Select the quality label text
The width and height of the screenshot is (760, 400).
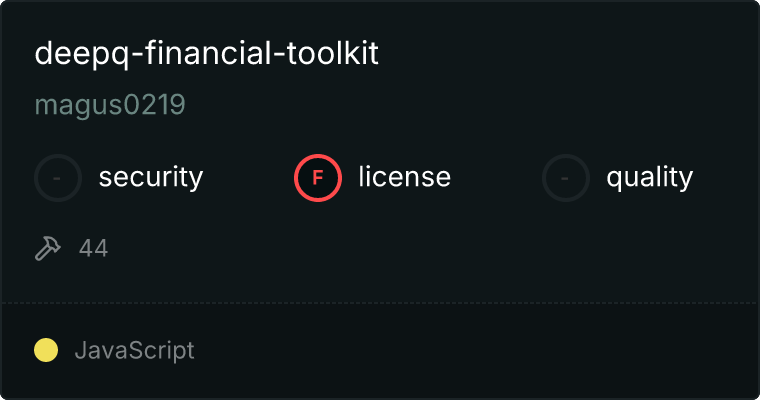coord(649,178)
